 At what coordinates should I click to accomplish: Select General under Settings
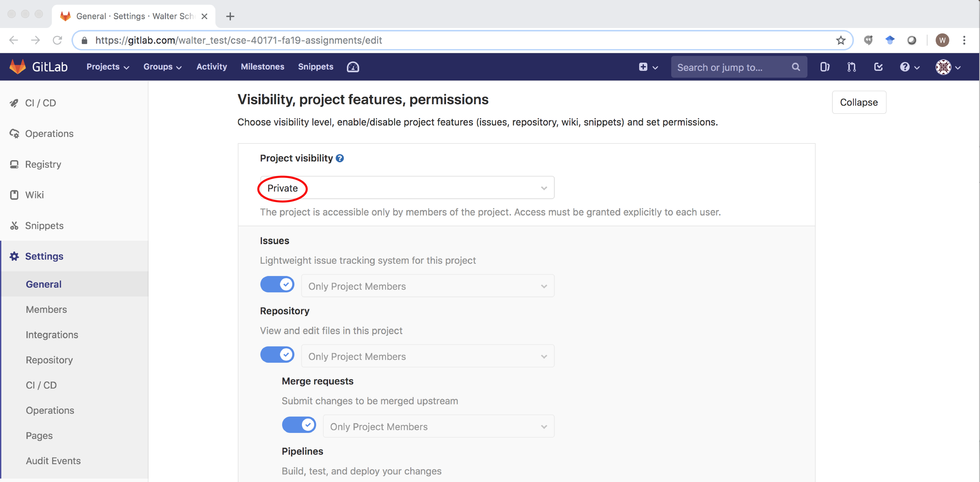tap(43, 284)
